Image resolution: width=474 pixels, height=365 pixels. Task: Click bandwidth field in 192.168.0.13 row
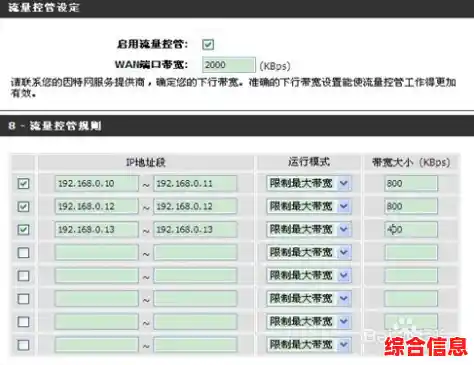(411, 229)
